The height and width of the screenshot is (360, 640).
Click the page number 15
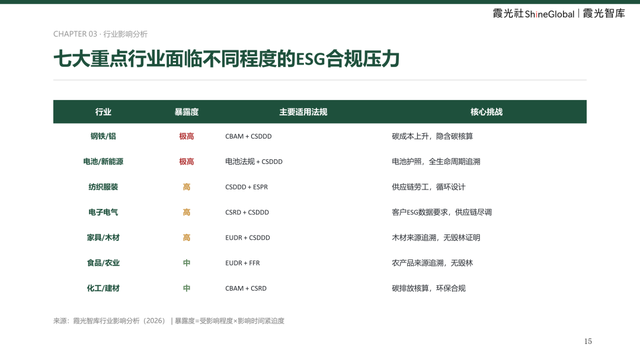[x=588, y=341]
